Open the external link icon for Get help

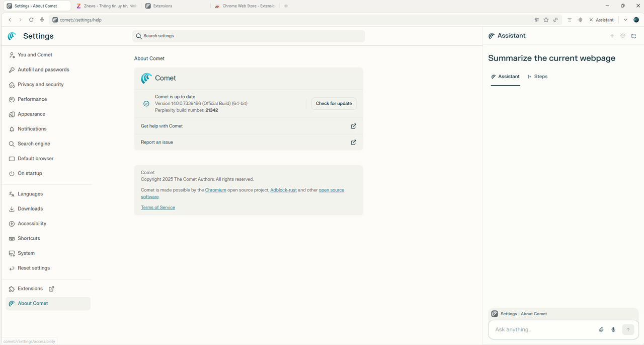click(354, 126)
